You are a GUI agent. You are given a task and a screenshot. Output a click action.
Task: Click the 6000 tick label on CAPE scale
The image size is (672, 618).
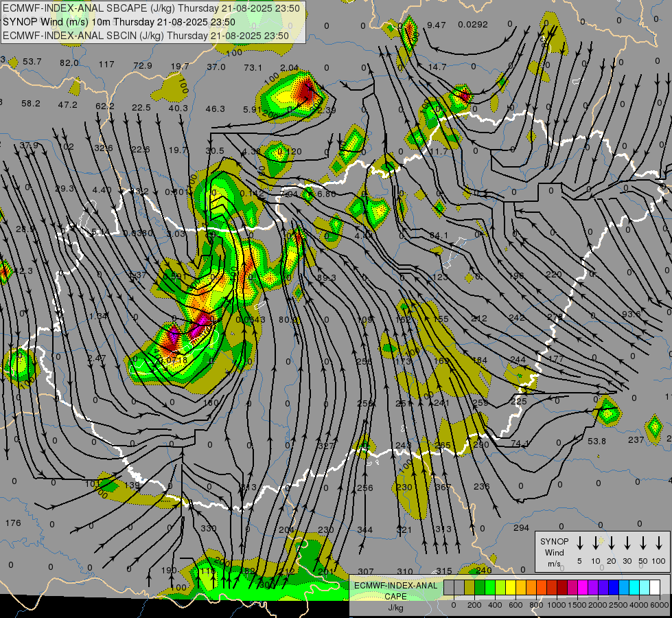point(659,605)
